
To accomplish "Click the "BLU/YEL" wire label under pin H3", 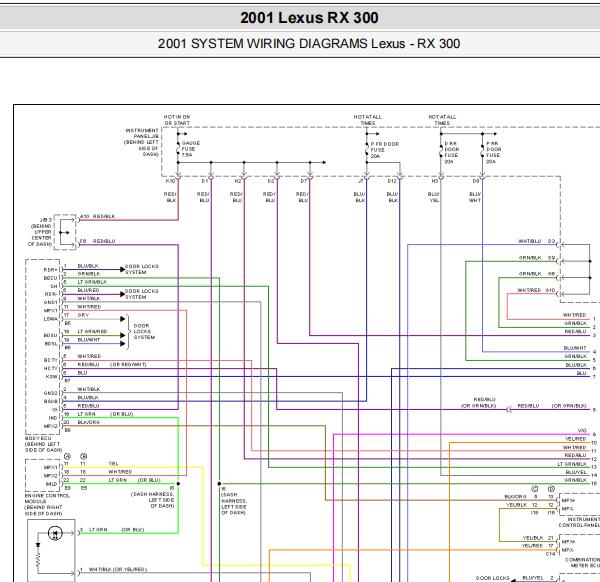I will click(434, 197).
